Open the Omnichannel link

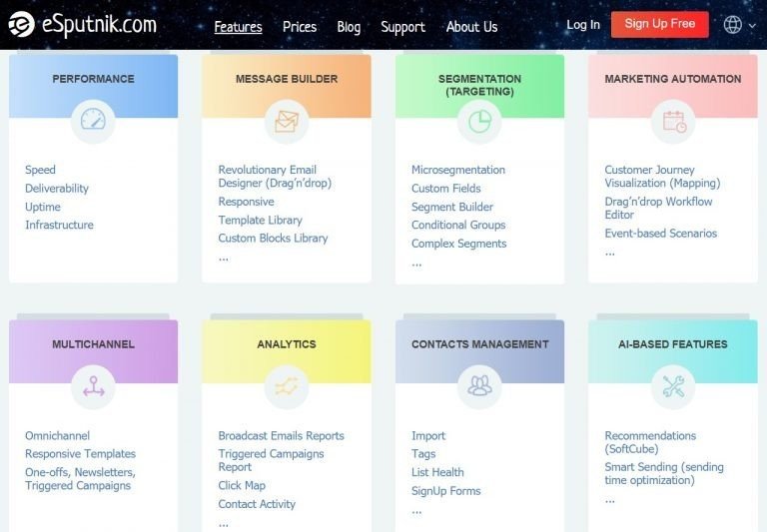pos(57,435)
